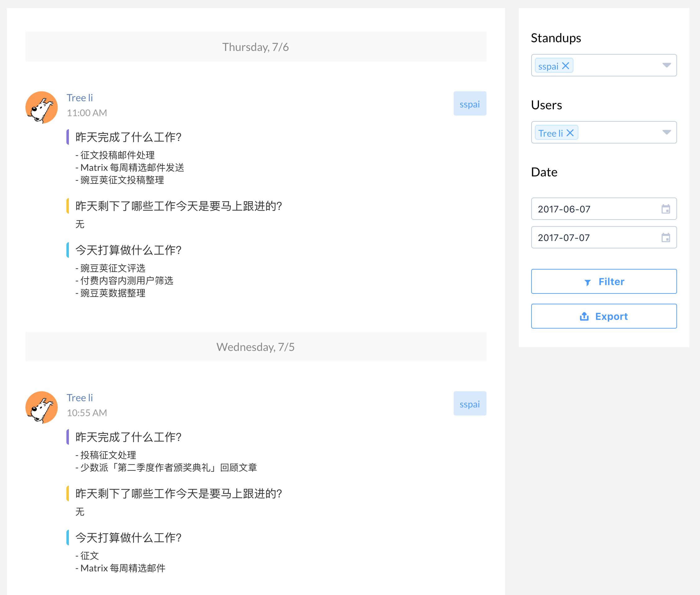The width and height of the screenshot is (700, 595).
Task: Click the upload icon in the Export button
Action: coord(584,316)
